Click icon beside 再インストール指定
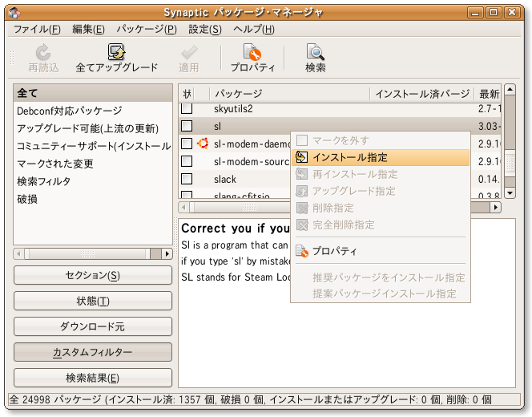 tap(301, 174)
